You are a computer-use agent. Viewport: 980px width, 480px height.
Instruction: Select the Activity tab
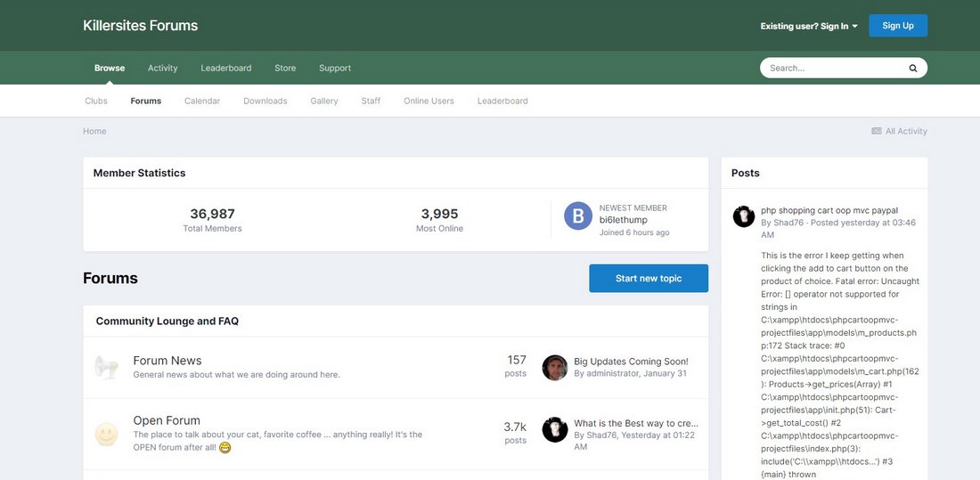click(162, 68)
